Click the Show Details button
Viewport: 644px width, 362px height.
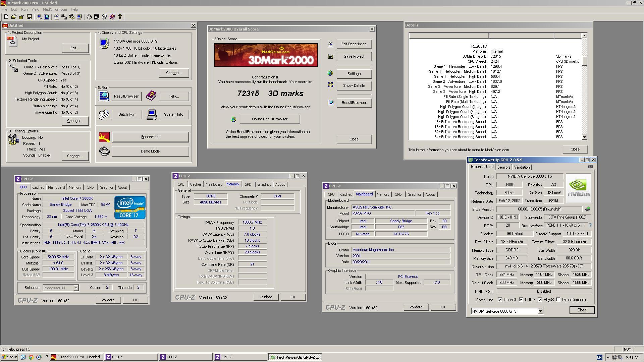(354, 85)
